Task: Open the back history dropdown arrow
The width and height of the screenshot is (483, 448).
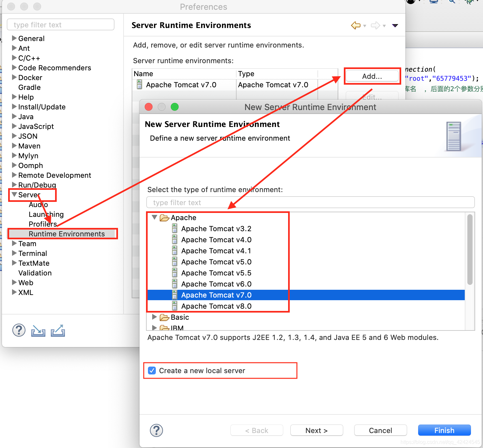Action: coord(365,26)
